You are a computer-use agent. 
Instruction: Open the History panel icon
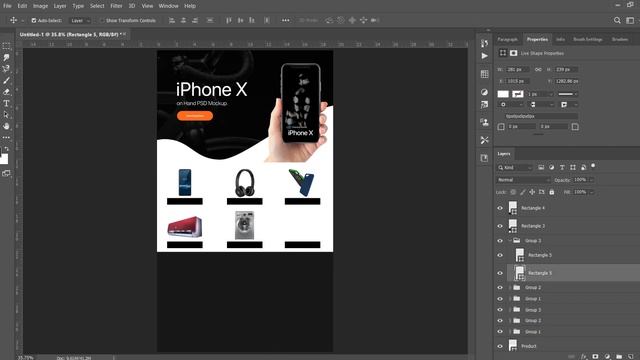click(x=484, y=43)
